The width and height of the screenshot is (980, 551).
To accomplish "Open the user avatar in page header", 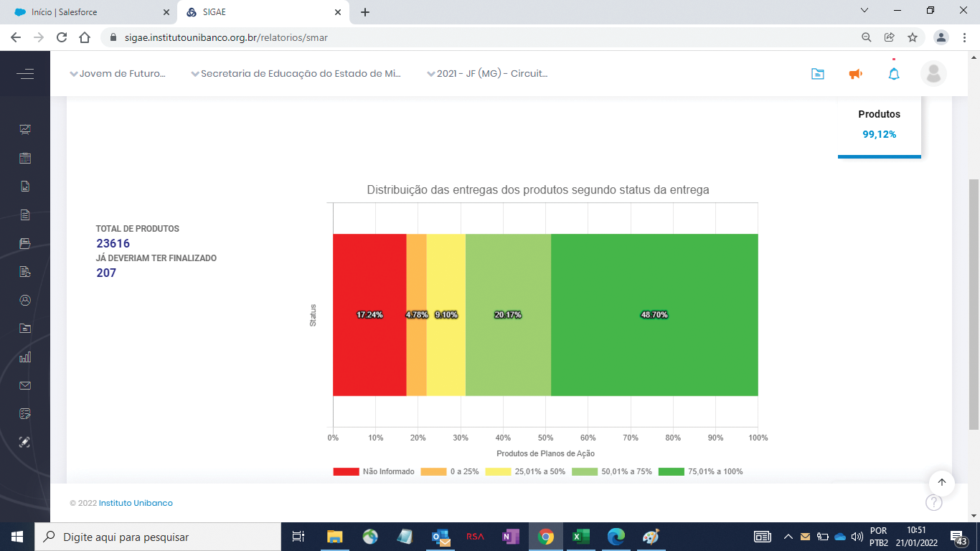I will [933, 73].
